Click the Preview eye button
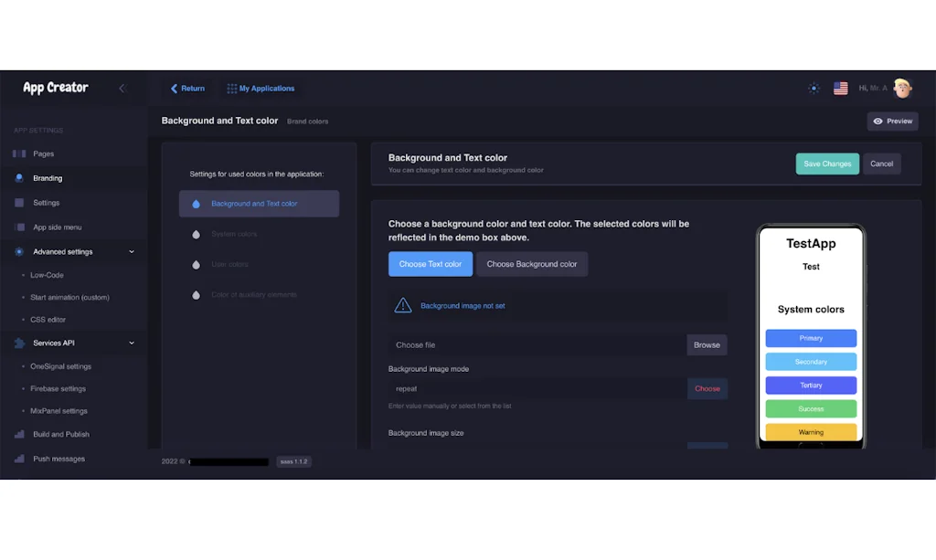936x560 pixels. 892,121
